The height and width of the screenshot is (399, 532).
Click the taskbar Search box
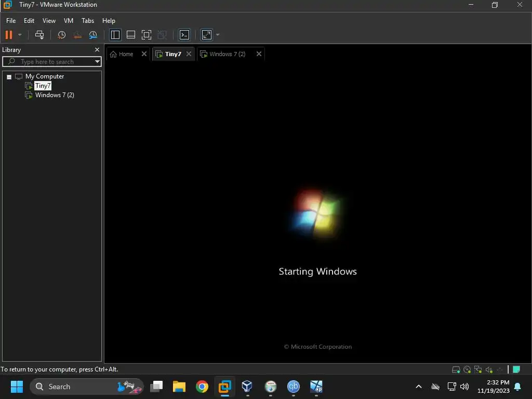pos(87,387)
